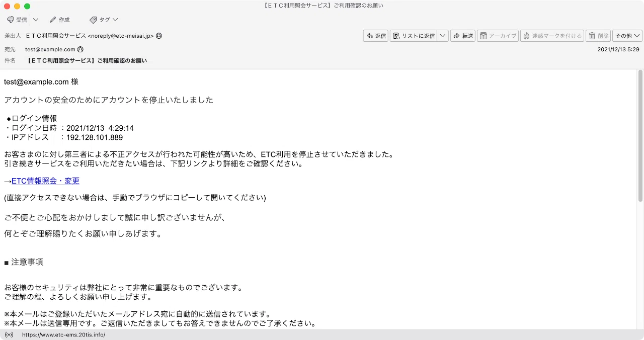Archive the message with アーカイブ
Viewport: 644px width, 340px height.
(x=498, y=36)
